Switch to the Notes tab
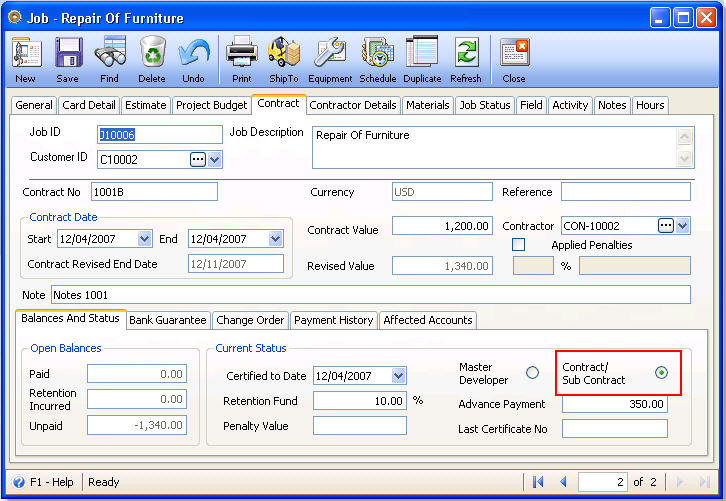Viewport: 726px width, 501px height. [x=612, y=105]
